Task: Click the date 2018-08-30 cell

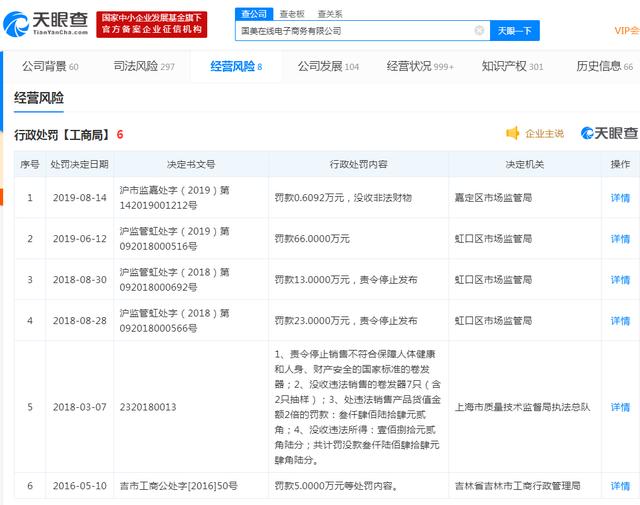Action: pyautogui.click(x=80, y=280)
